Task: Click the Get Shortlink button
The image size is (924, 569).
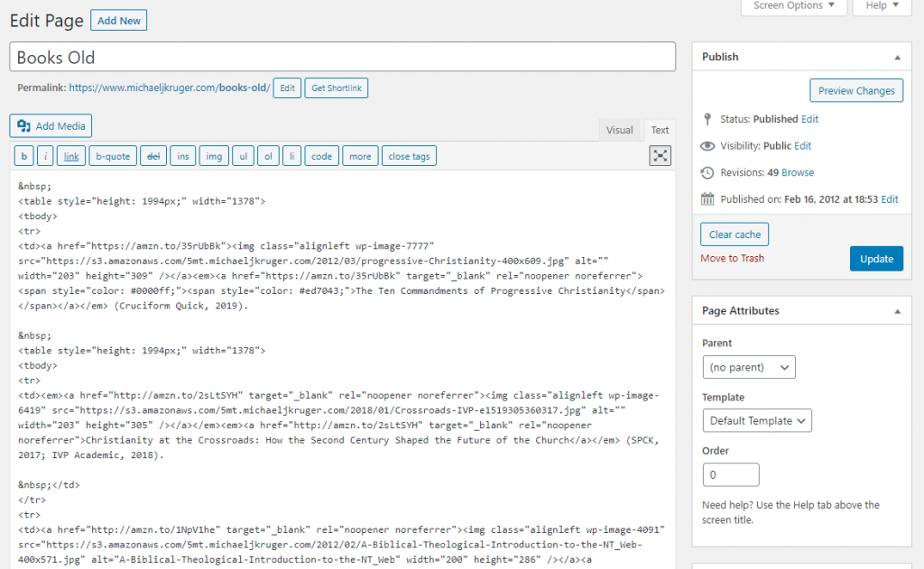Action: [337, 87]
